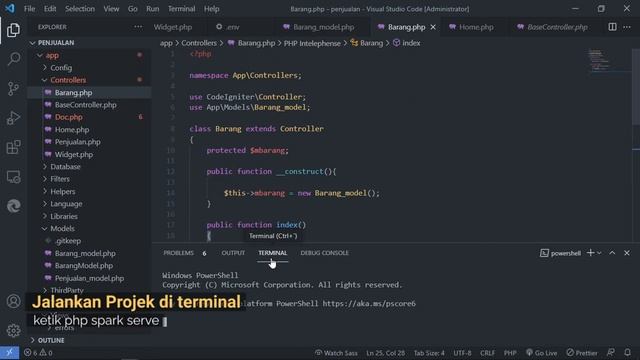The width and height of the screenshot is (640, 360).
Task: Open Run and Debug view icon
Action: point(13,118)
